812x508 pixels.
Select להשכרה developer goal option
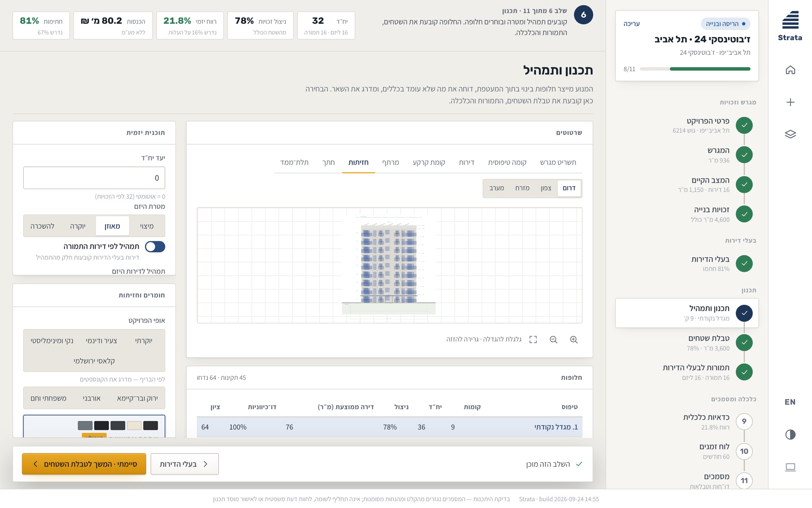pos(42,226)
